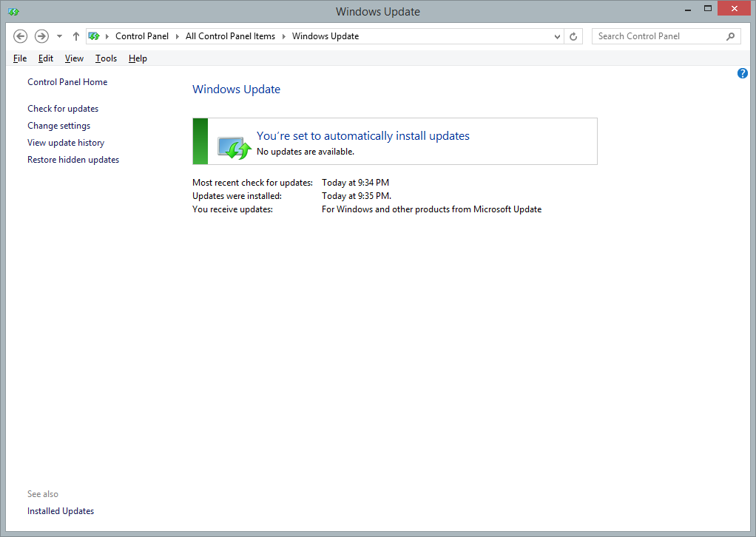Click Restore hidden updates
Viewport: 756px width, 537px height.
pyautogui.click(x=73, y=160)
